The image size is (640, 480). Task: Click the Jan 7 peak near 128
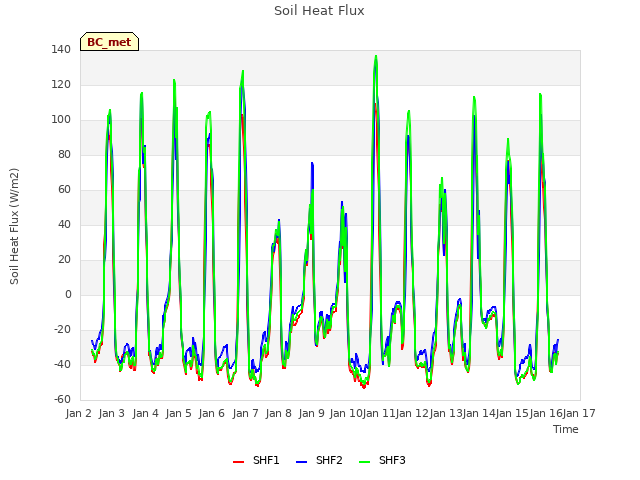[x=243, y=71]
